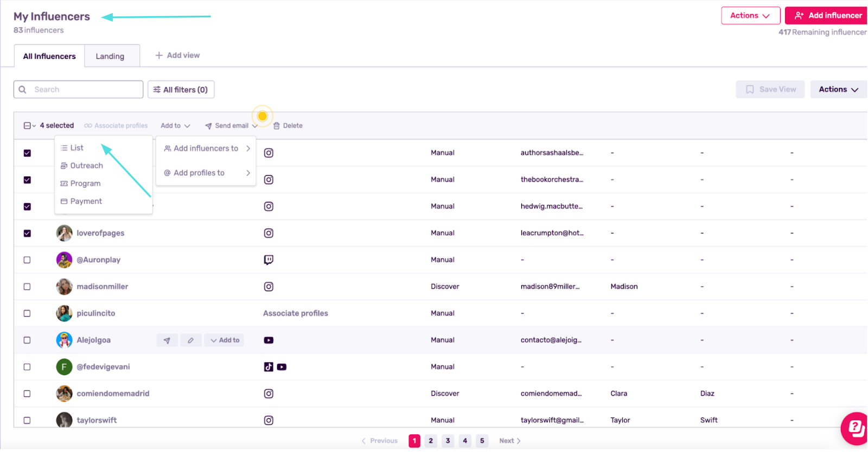Go to the Next page
This screenshot has height=455, width=868.
[x=510, y=441]
